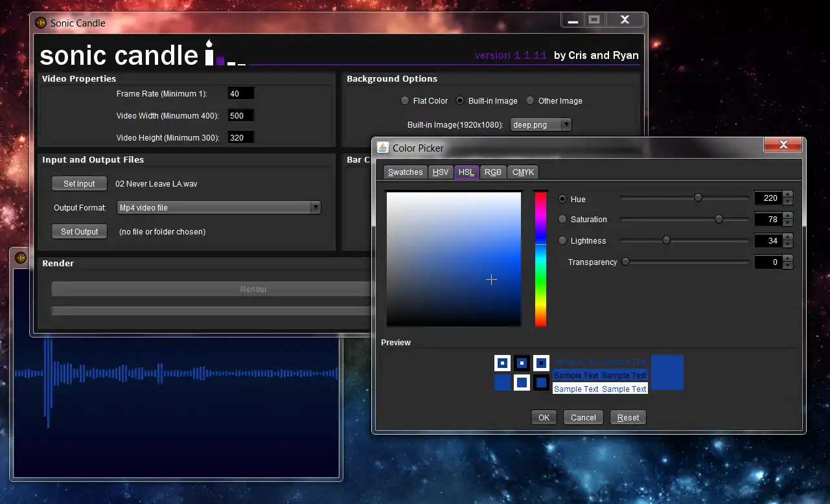
Task: Open the Output Format dropdown
Action: coord(219,208)
